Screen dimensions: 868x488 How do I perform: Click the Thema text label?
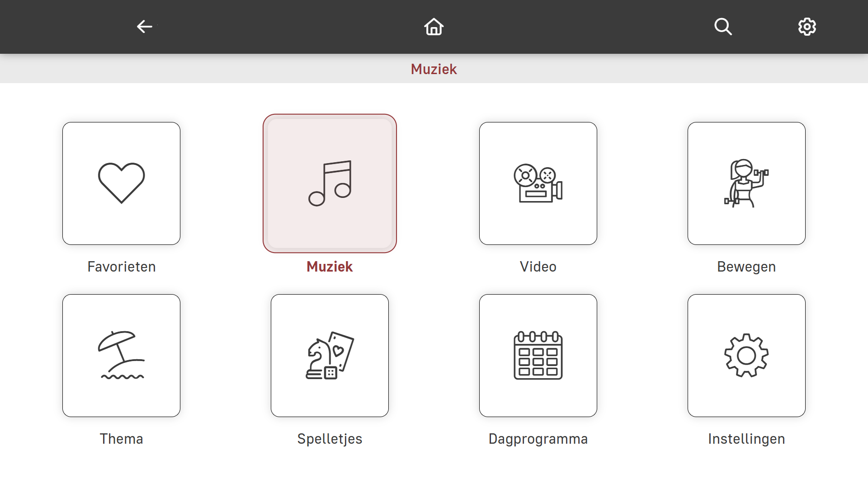121,439
